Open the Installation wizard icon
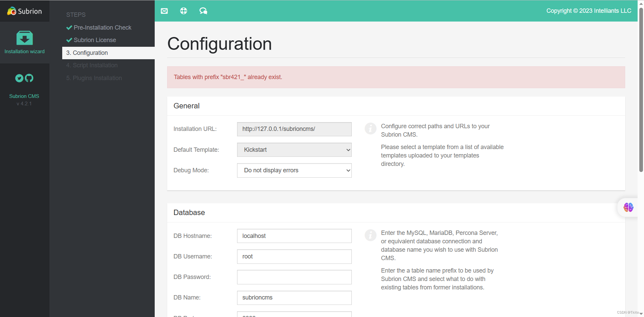 tap(25, 38)
